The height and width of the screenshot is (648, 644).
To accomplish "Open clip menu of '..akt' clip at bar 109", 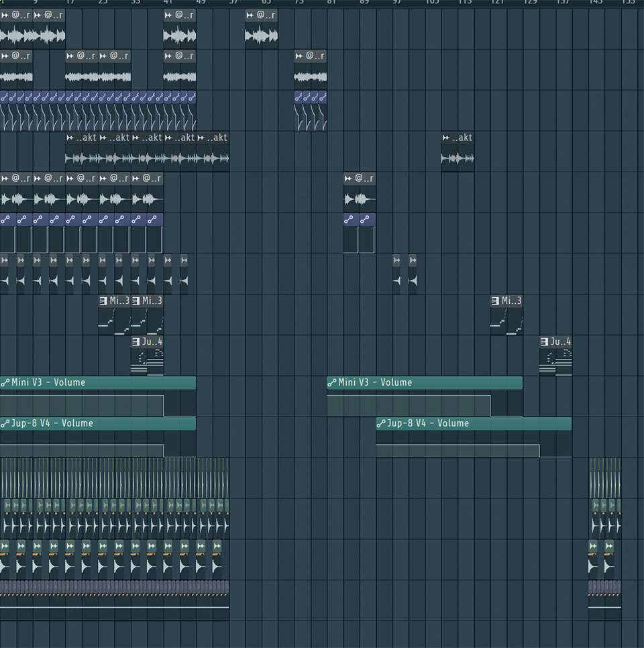I will point(445,138).
